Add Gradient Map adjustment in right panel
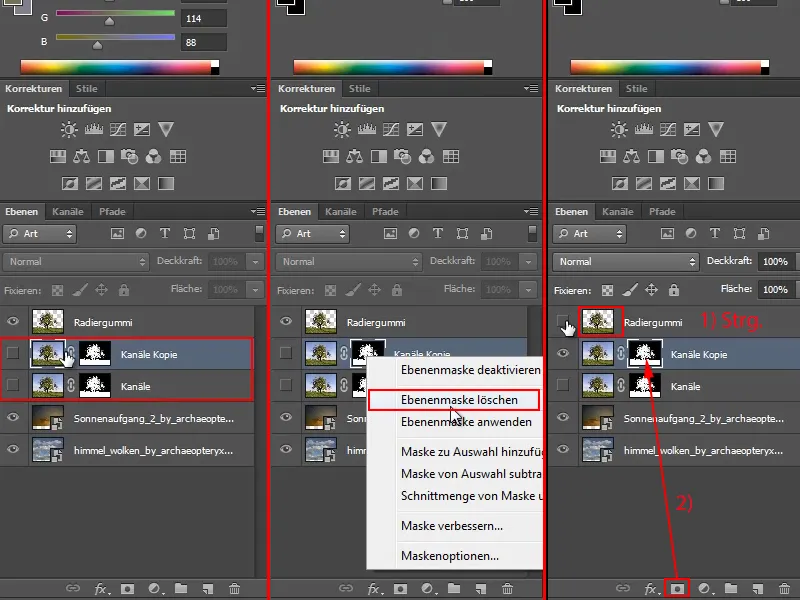Image resolution: width=800 pixels, height=600 pixels. (716, 183)
